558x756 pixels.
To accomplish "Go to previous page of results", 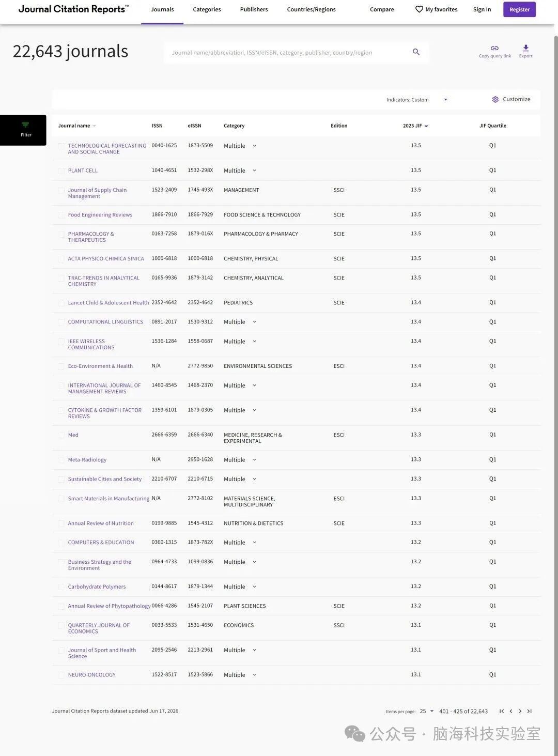I will point(511,711).
